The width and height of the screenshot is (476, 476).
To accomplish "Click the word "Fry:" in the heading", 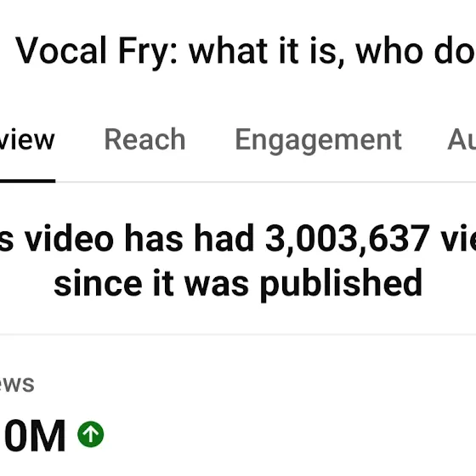I will coord(148,52).
